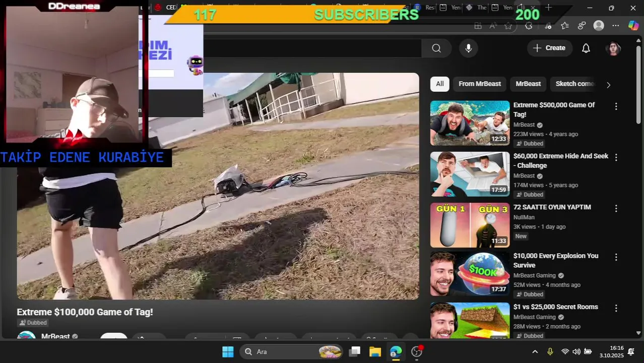Click video title 'Extreme $100,000 Game of Tag!'
Image resolution: width=644 pixels, height=363 pixels.
pyautogui.click(x=85, y=312)
